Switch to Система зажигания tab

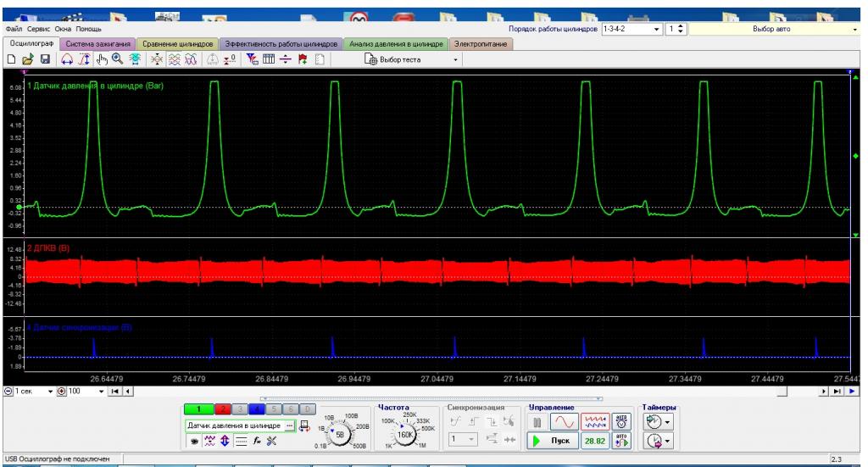pos(98,44)
